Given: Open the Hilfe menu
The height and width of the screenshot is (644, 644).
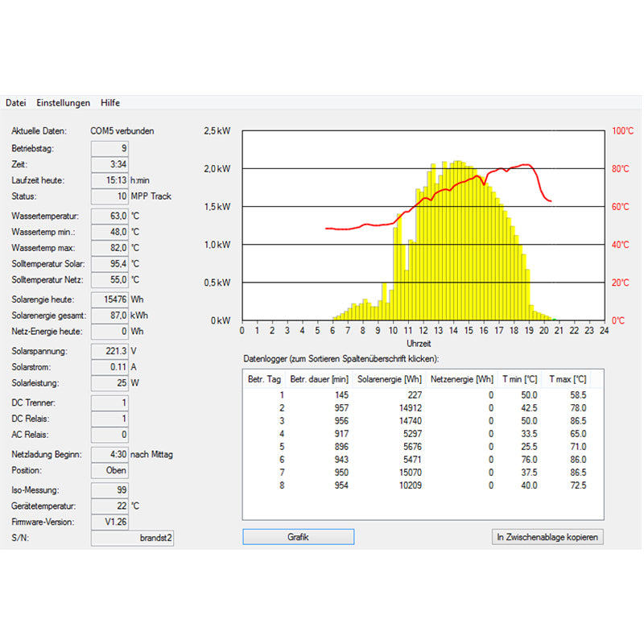Looking at the screenshot, I should pos(110,103).
